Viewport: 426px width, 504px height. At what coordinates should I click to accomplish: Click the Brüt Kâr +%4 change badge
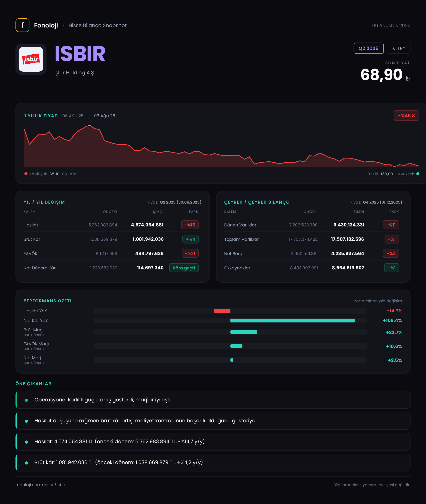[190, 239]
